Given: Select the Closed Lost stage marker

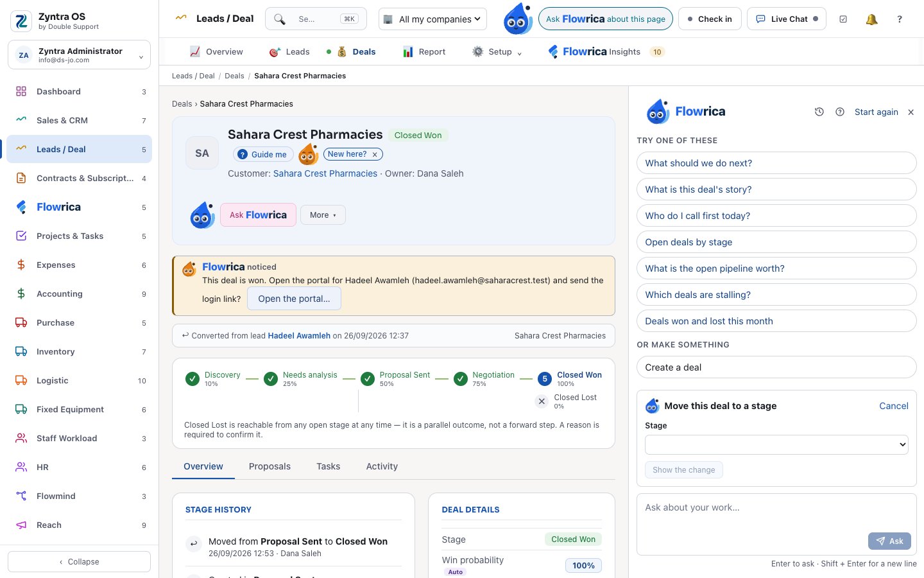Looking at the screenshot, I should click(x=542, y=401).
